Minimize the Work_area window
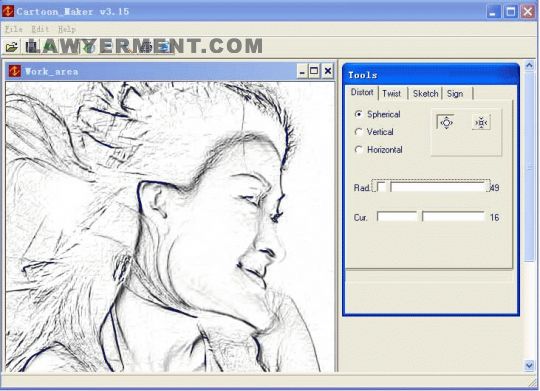 pyautogui.click(x=302, y=71)
